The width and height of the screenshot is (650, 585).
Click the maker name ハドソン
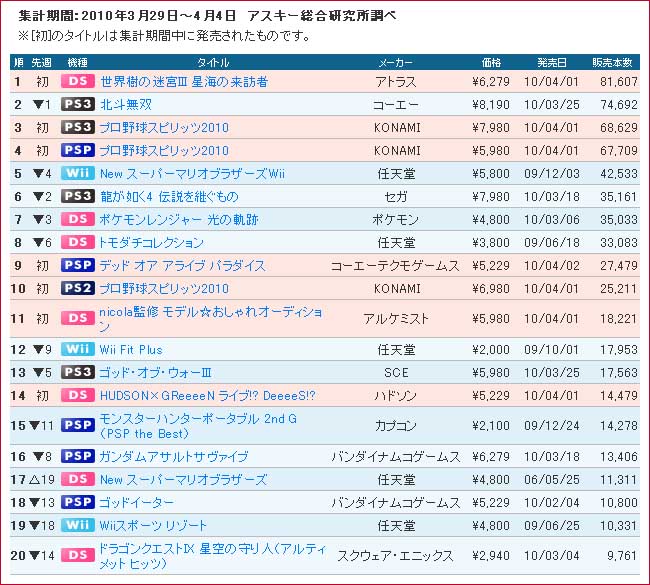395,396
